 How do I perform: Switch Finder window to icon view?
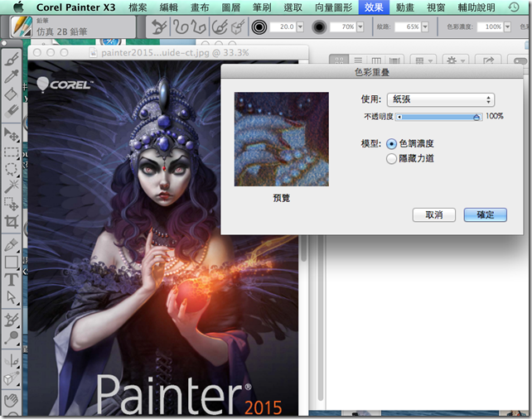pyautogui.click(x=339, y=60)
